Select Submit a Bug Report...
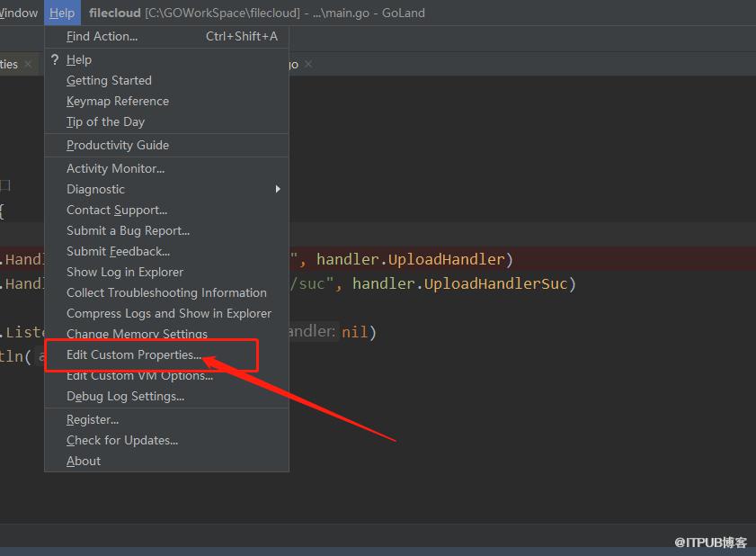Screen dimensions: 756x556 click(x=167, y=230)
